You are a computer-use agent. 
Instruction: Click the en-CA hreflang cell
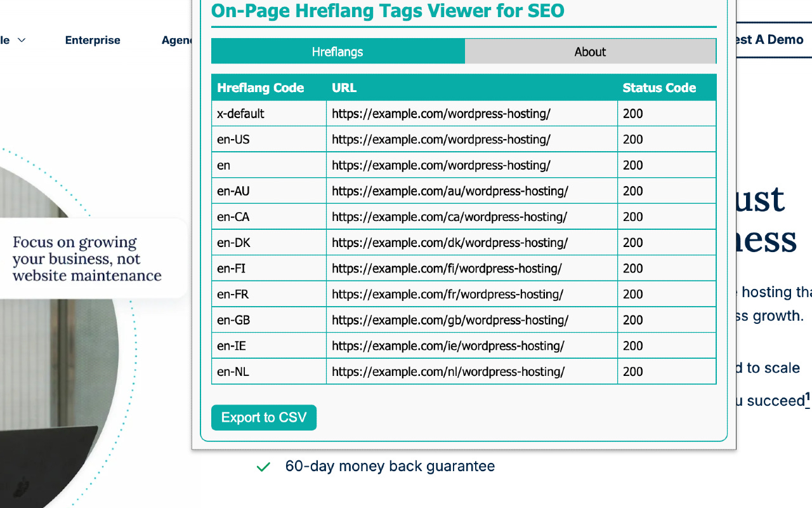269,217
